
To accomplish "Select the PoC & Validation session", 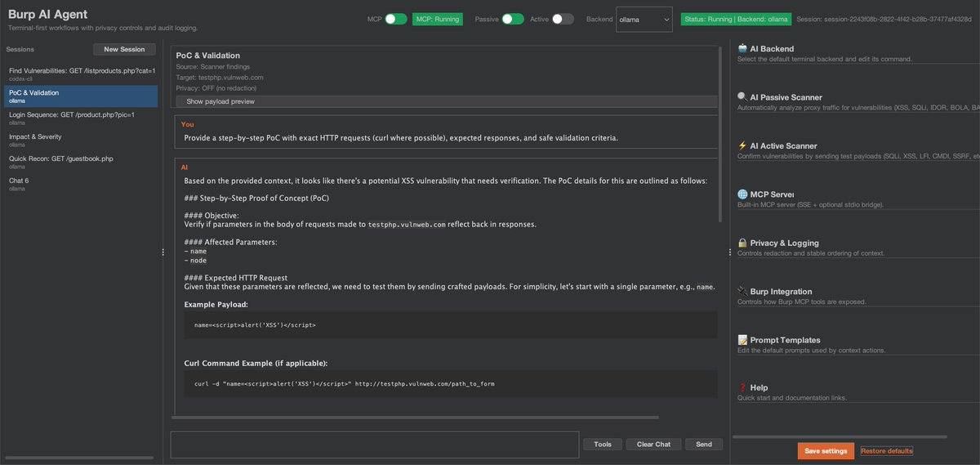I will coord(79,96).
